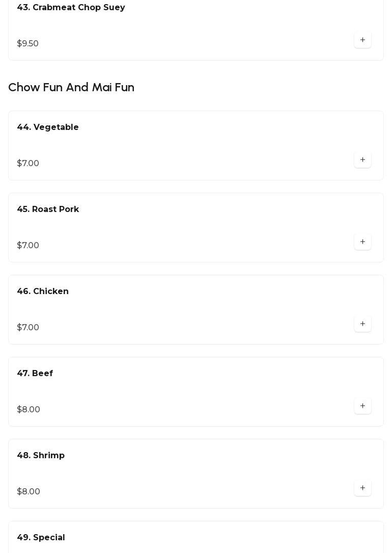Select the 44. Vegetable item title
392x553 pixels.
[x=48, y=127]
